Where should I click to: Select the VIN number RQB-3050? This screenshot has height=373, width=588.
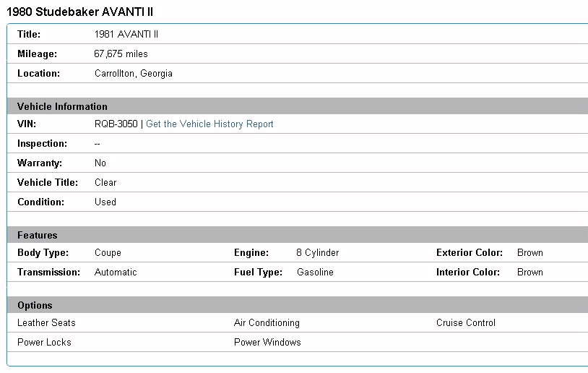[116, 124]
